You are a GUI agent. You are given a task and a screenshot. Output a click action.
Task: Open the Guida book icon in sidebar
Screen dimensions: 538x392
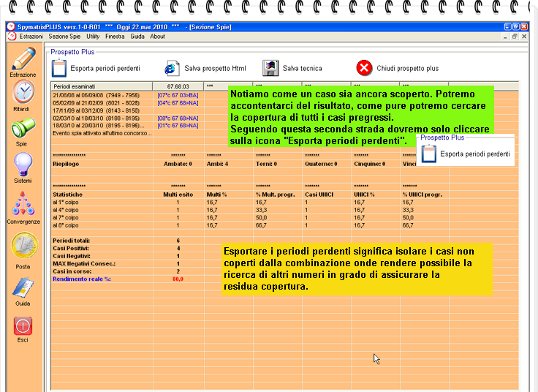[x=23, y=288]
